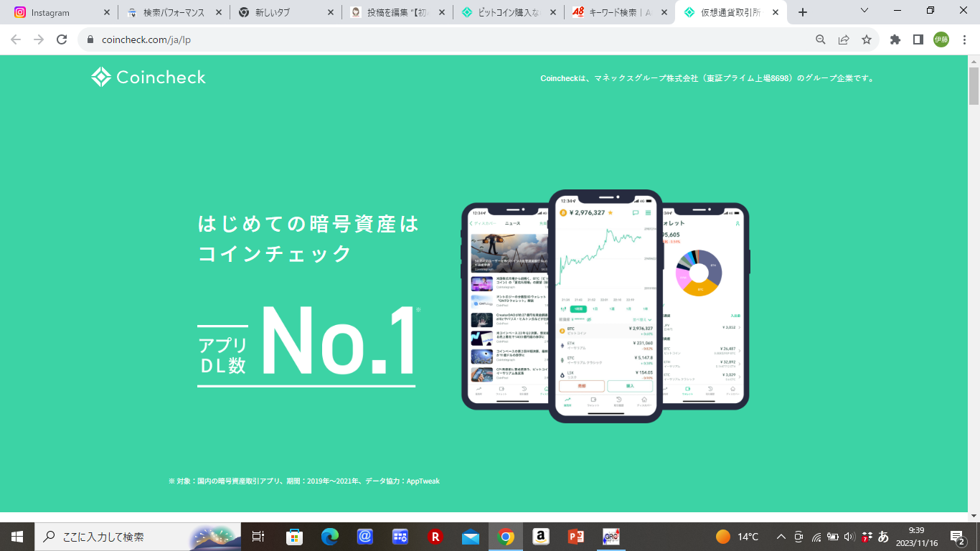
Task: Switch to the Instagram tab
Action: pos(61,12)
